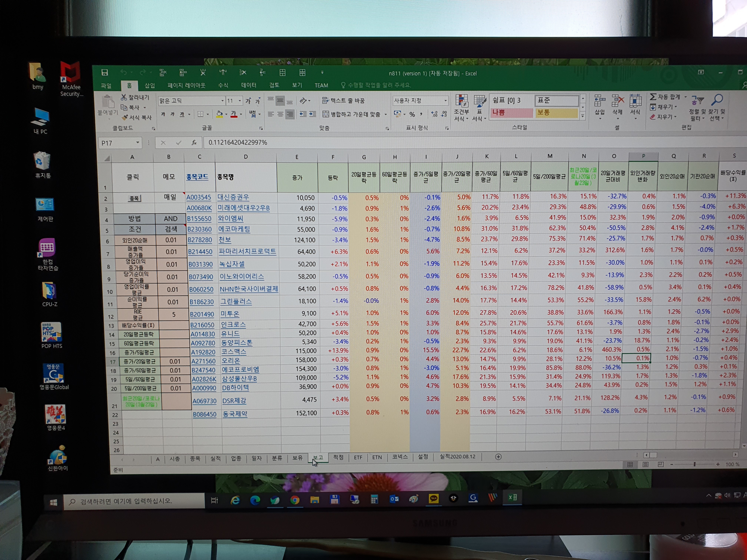Open 병합하고 가운데 맞춤 dropdown arrow
This screenshot has height=560, width=747.
(386, 114)
